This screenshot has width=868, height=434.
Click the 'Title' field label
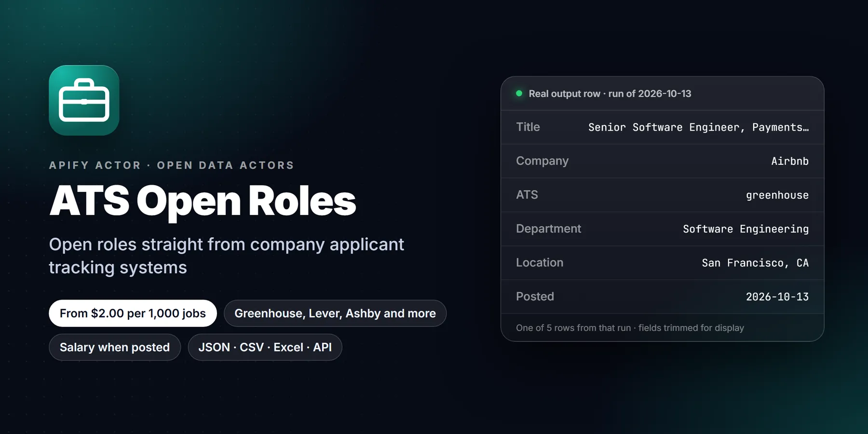coord(528,127)
